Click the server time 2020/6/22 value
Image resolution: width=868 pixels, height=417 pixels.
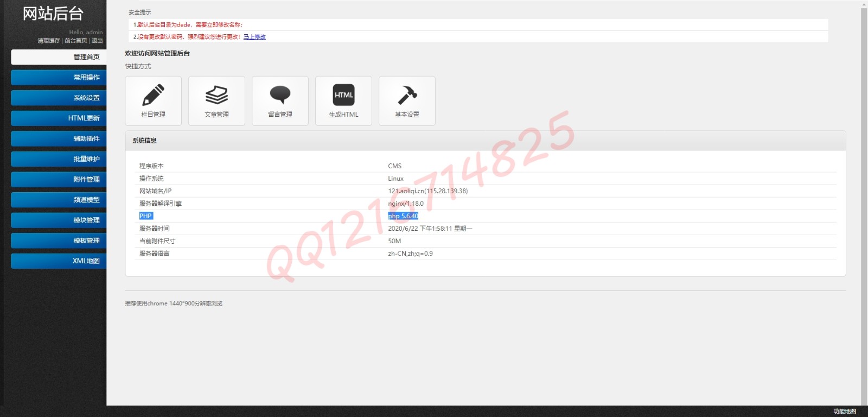(x=430, y=229)
